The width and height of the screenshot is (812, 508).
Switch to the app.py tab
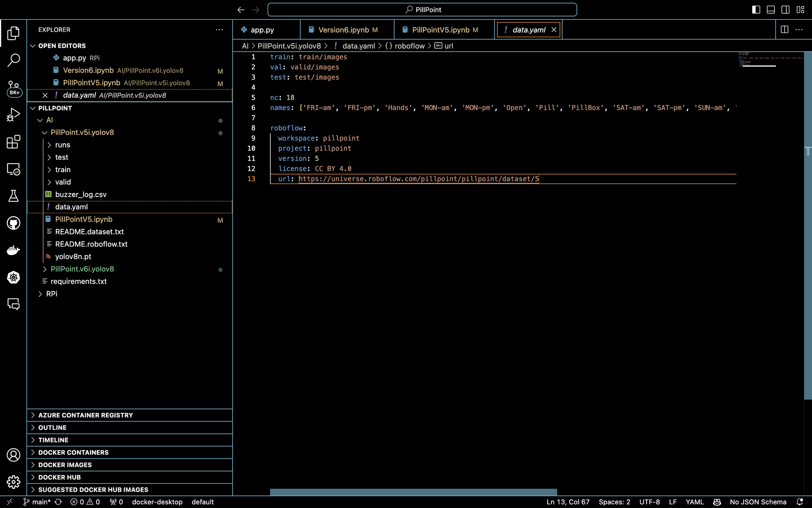[x=262, y=30]
